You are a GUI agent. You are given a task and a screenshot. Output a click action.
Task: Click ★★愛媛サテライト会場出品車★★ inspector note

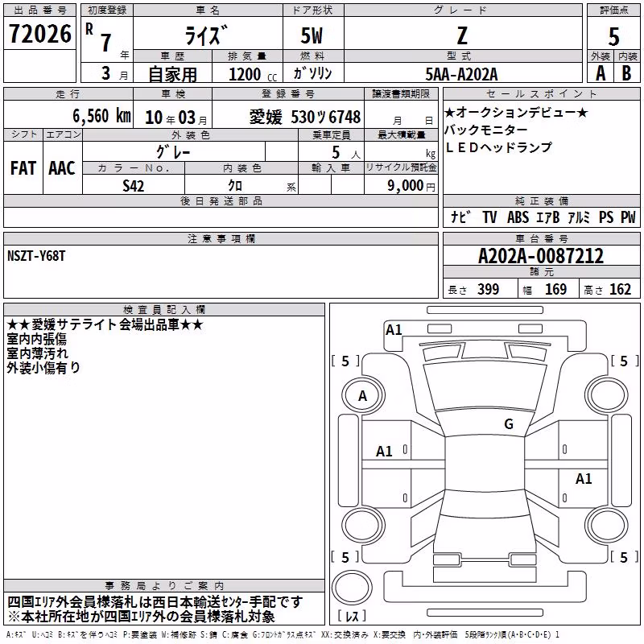tap(105, 324)
